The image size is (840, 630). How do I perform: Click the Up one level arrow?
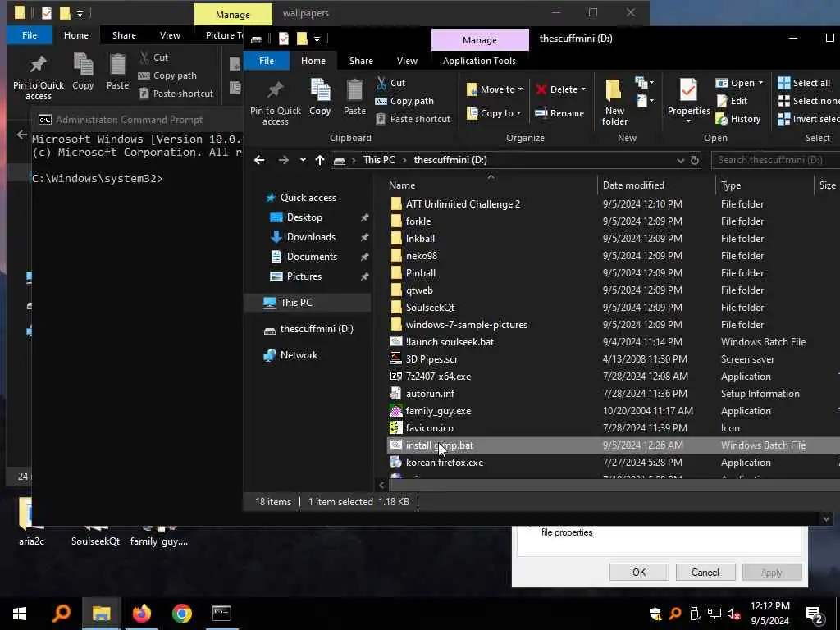(x=320, y=160)
